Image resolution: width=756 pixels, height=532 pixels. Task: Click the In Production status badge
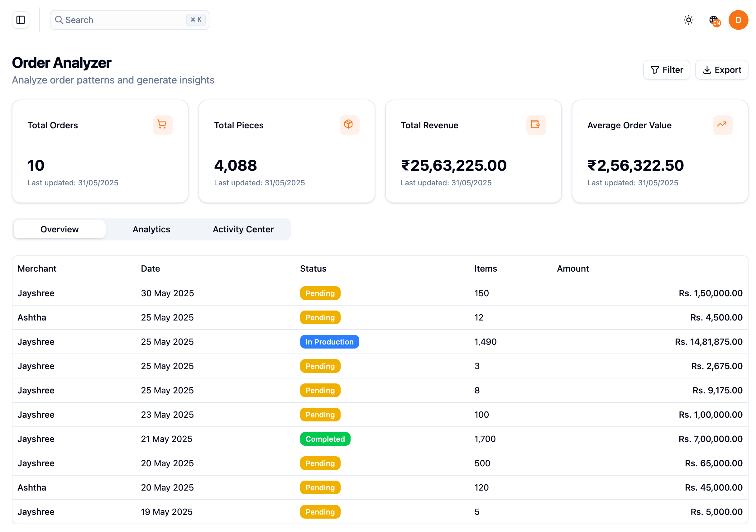click(x=329, y=342)
